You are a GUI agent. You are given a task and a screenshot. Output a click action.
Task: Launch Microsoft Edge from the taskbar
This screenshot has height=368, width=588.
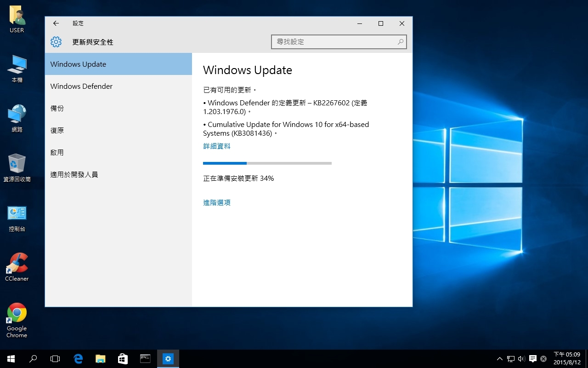pos(78,359)
